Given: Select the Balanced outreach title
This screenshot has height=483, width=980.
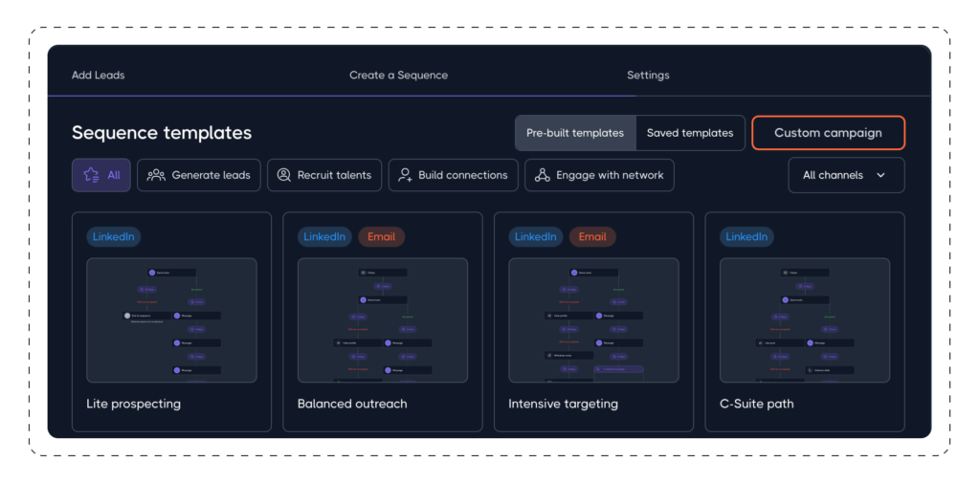Looking at the screenshot, I should pyautogui.click(x=352, y=404).
